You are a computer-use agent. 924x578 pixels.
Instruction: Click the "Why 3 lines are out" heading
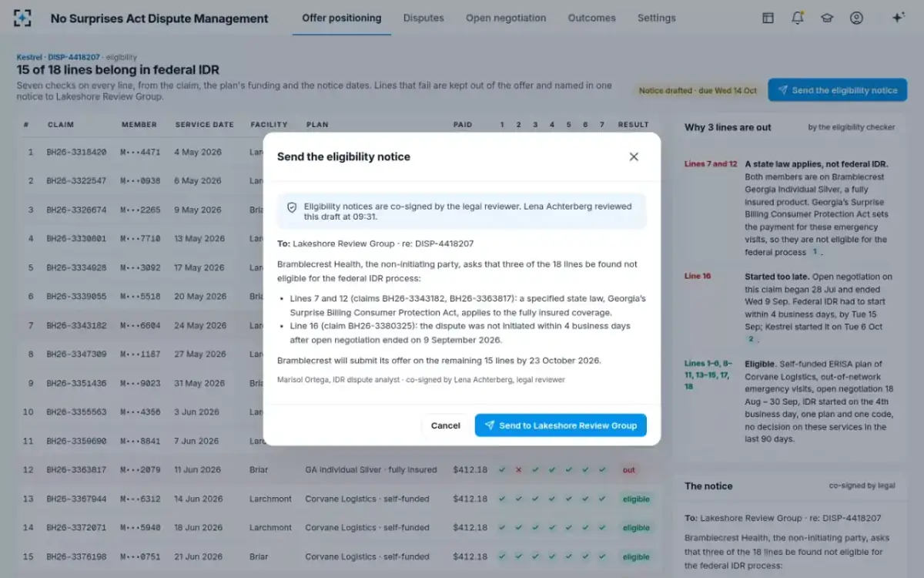[x=728, y=127]
